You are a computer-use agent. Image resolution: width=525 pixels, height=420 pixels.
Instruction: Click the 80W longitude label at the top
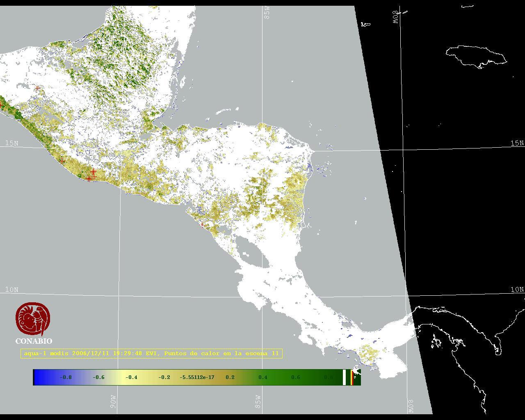click(x=396, y=17)
